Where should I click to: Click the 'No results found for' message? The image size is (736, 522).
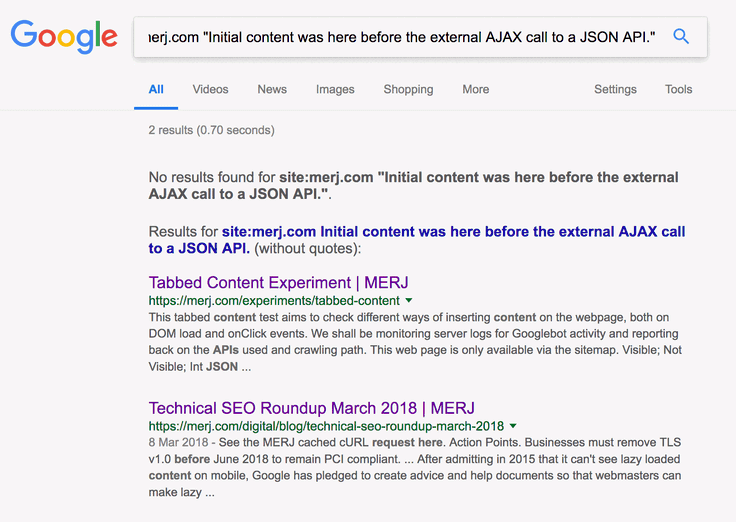click(x=414, y=185)
